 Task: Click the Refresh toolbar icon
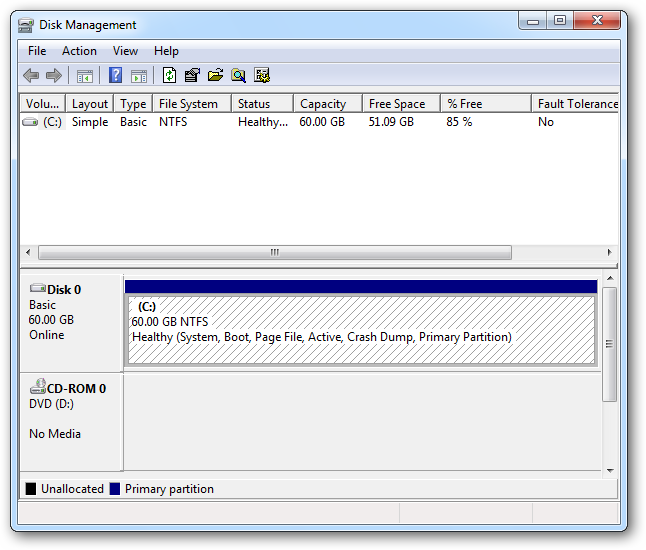coord(169,75)
